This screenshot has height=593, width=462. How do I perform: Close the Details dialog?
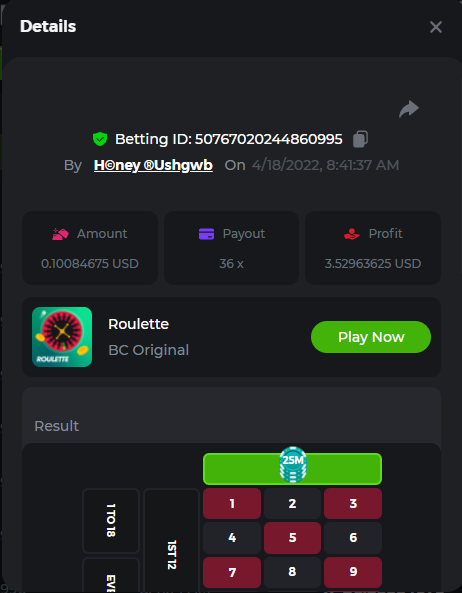point(436,27)
